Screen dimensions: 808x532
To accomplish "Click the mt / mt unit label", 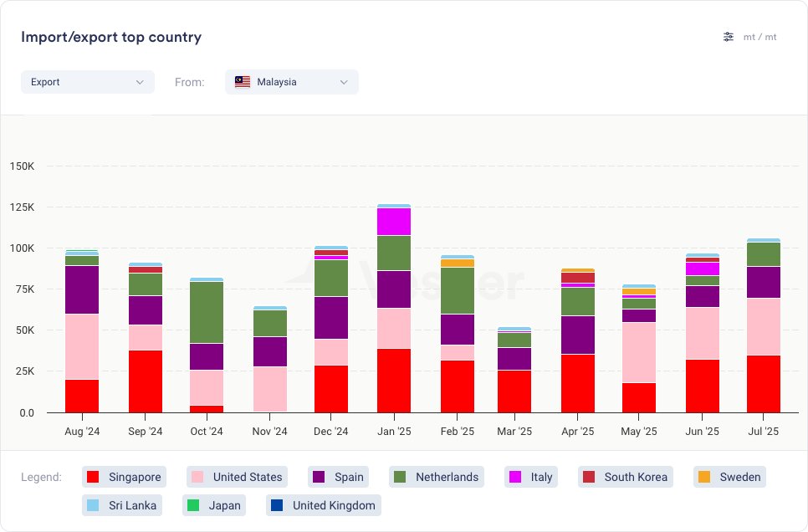I will [x=759, y=37].
